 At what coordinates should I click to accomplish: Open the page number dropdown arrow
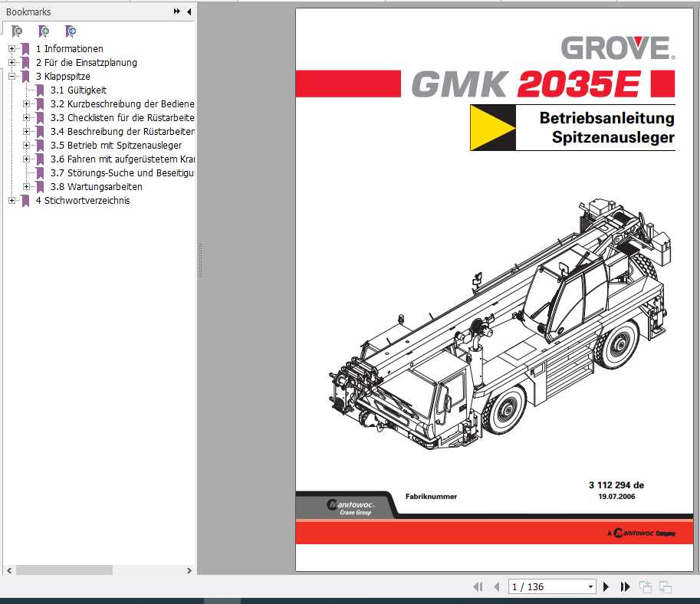(590, 586)
